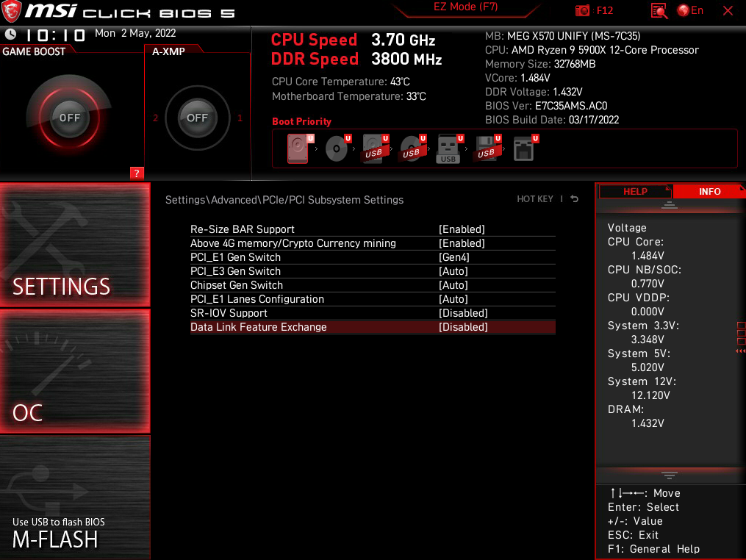
Task: Click the bottom drag handle of info panel
Action: point(669,475)
